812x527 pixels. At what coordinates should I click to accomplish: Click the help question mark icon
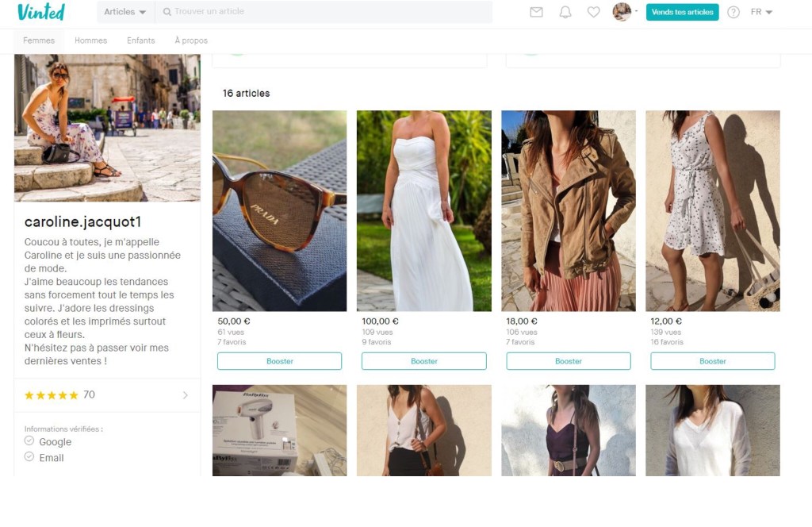point(733,12)
